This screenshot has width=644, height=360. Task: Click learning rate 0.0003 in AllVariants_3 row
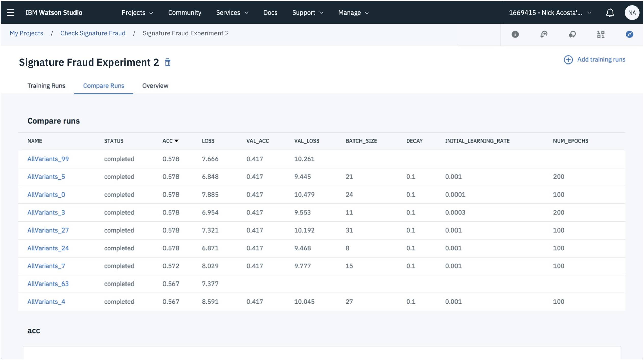tap(455, 212)
